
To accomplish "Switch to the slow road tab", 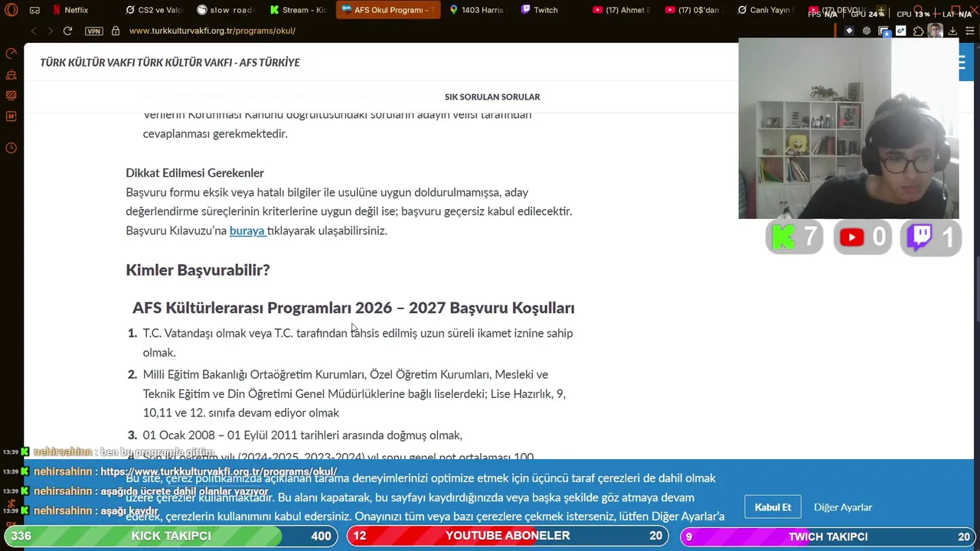I will tap(225, 10).
